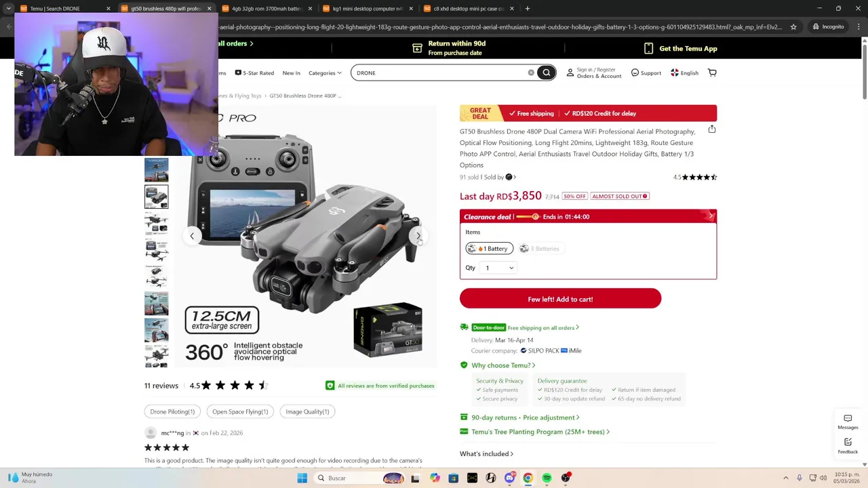Viewport: 868px width, 488px height.
Task: Expand What's included section
Action: (x=486, y=454)
